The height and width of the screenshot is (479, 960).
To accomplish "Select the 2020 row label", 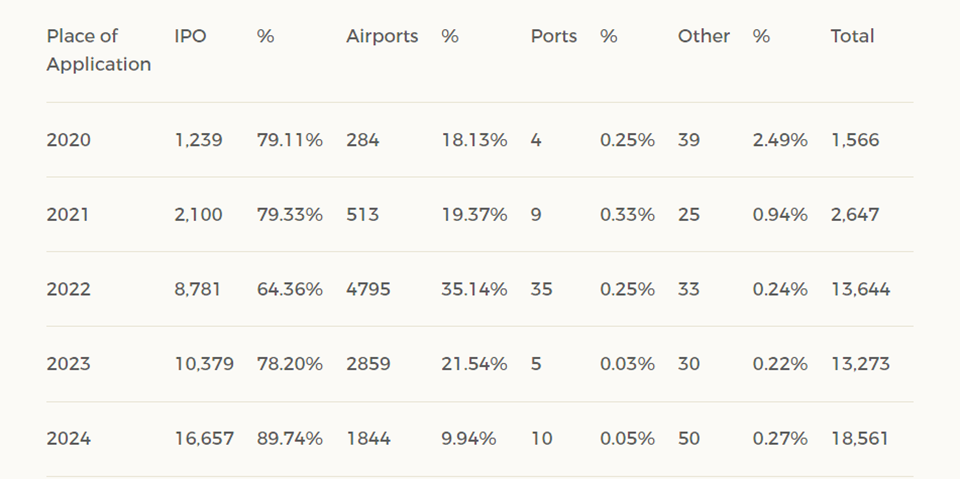I will pyautogui.click(x=68, y=140).
